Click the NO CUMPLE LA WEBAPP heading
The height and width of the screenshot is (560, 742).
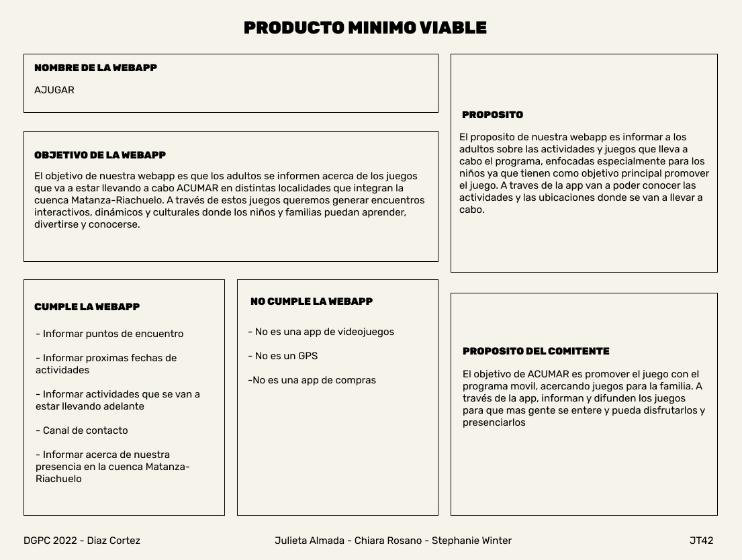coord(311,301)
